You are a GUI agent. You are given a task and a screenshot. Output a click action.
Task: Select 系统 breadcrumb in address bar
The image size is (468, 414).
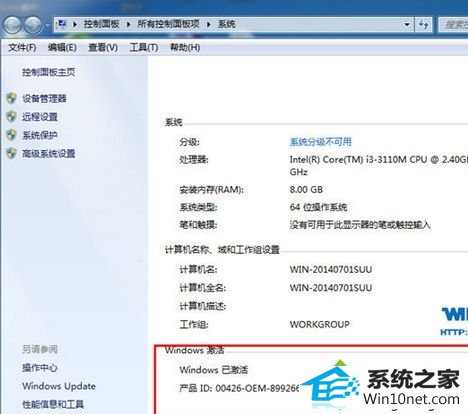coord(227,24)
